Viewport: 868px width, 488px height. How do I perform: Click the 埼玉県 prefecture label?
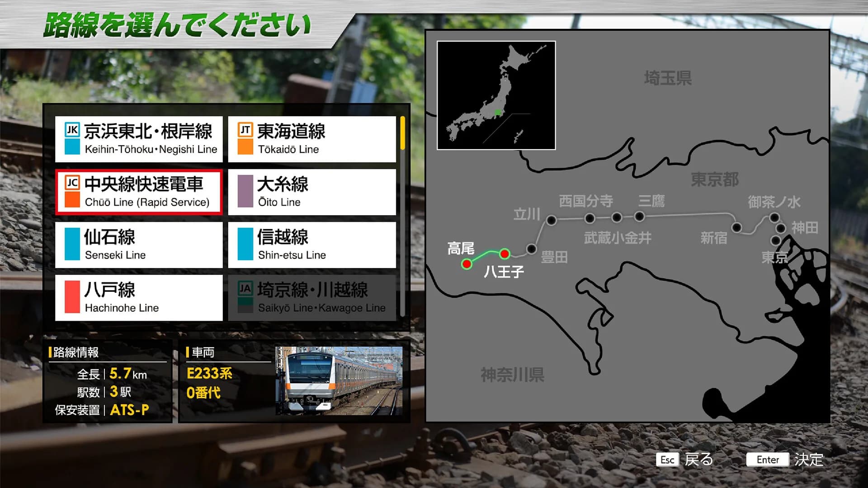coord(668,78)
